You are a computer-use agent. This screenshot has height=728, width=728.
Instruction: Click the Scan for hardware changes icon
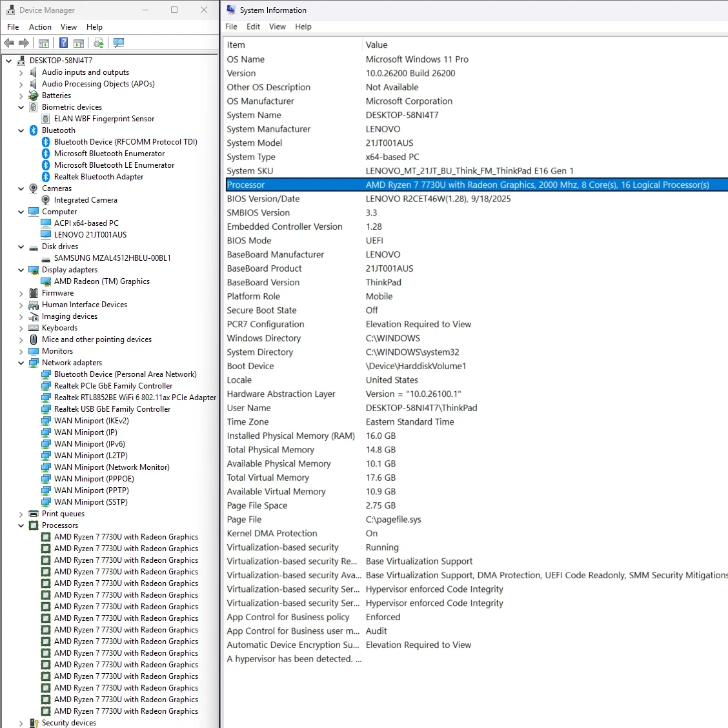pos(119,43)
